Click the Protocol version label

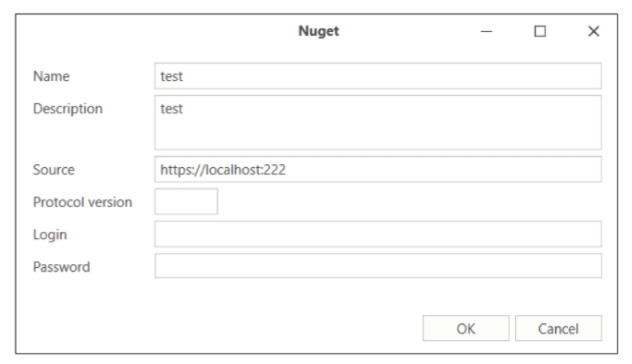[83, 202]
